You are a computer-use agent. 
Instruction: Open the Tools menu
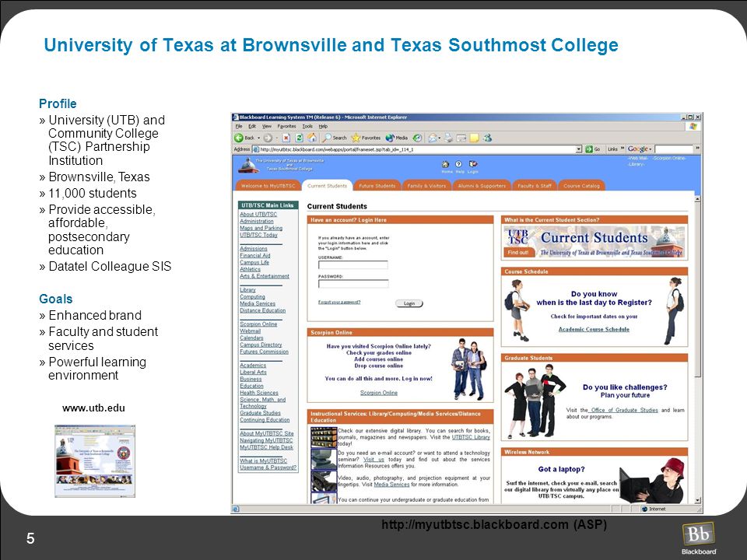pos(308,126)
